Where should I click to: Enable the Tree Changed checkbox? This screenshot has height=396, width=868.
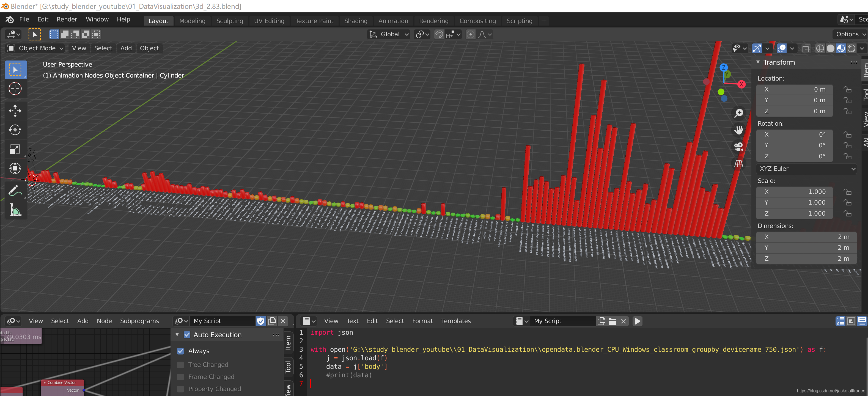tap(181, 365)
